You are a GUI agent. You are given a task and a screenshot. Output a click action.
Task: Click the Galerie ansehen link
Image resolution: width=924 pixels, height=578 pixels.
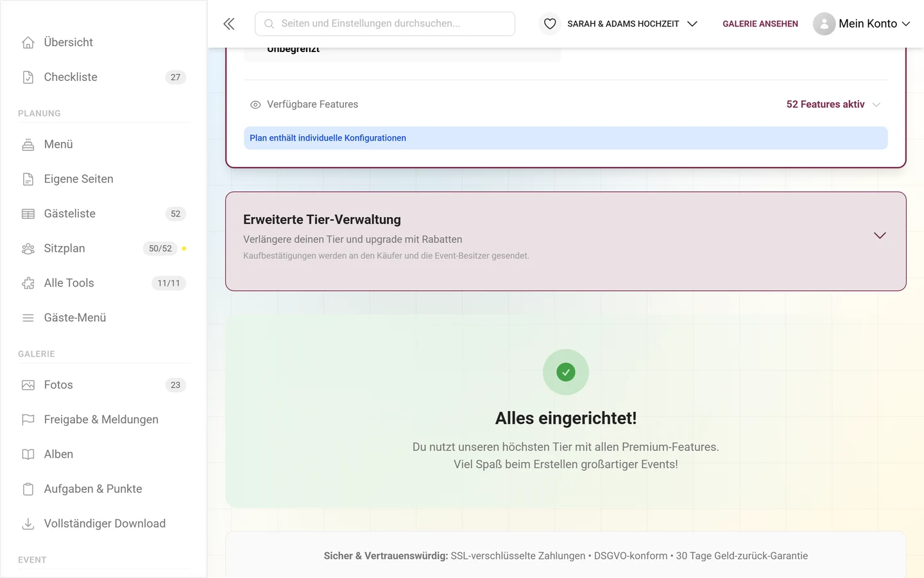coord(760,24)
